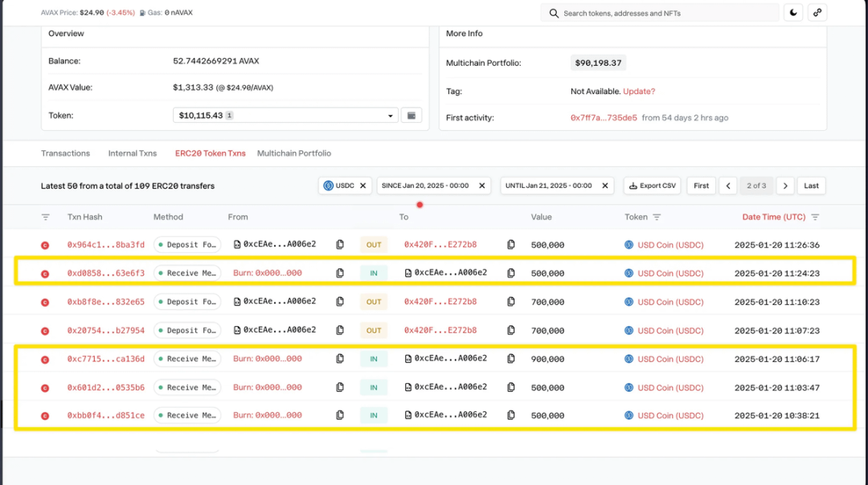868x485 pixels.
Task: Click filter icon next to Date Time column
Action: 815,218
